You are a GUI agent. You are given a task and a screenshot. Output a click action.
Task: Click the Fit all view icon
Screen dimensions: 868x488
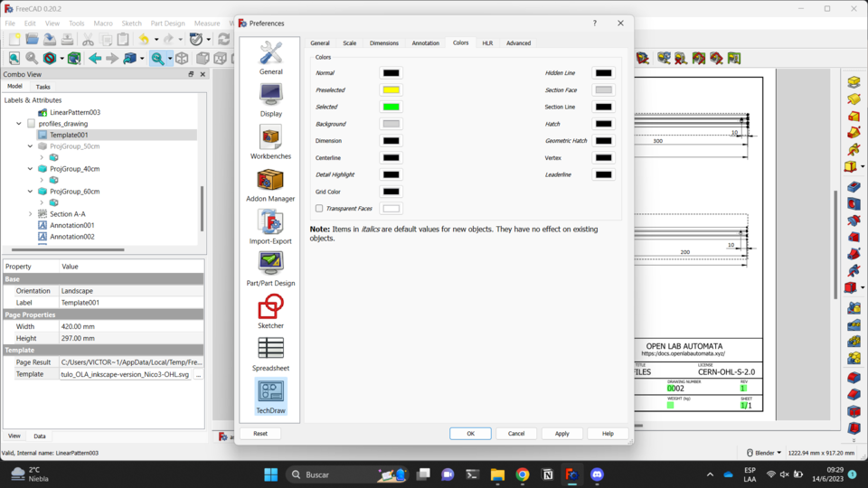pos(14,58)
